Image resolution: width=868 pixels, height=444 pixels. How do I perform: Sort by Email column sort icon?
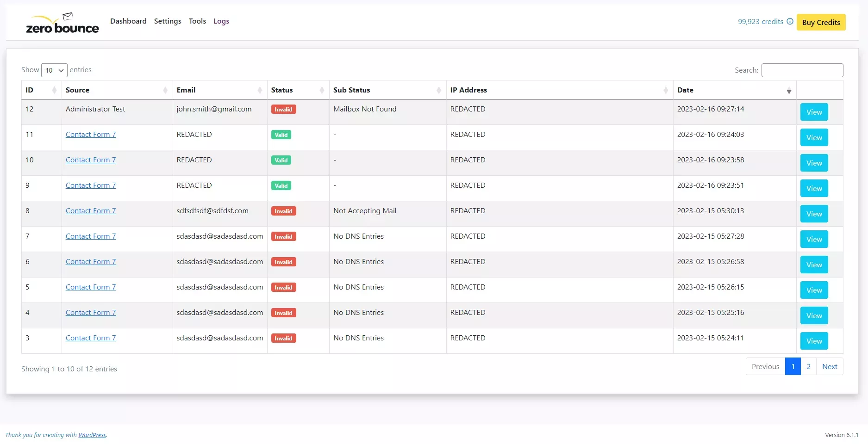pyautogui.click(x=260, y=90)
